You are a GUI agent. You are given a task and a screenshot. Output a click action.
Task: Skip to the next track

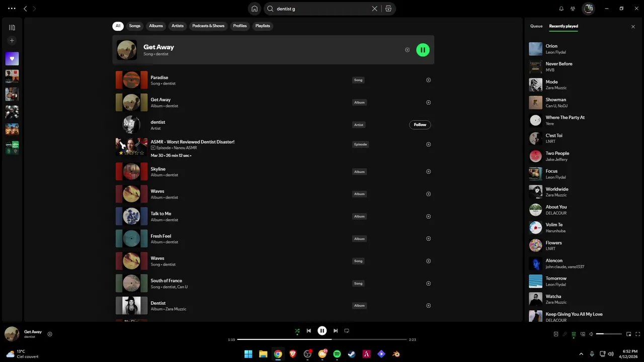point(336,331)
